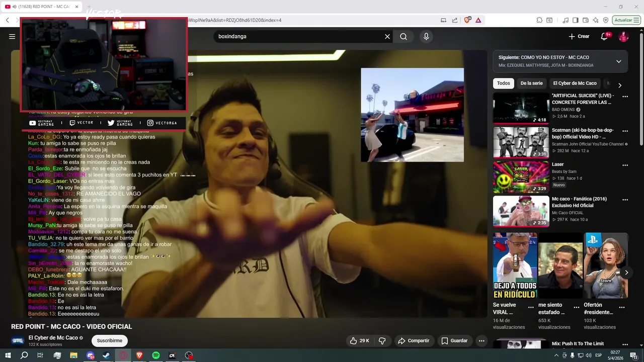Open options for Se vuelve VIRAL short
This screenshot has height=362, width=644.
531,307
